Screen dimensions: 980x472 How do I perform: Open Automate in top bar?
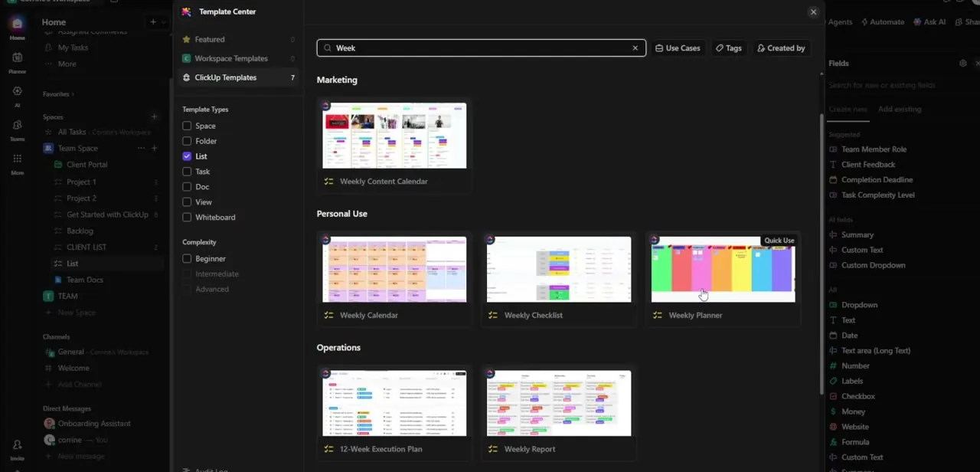(x=881, y=22)
